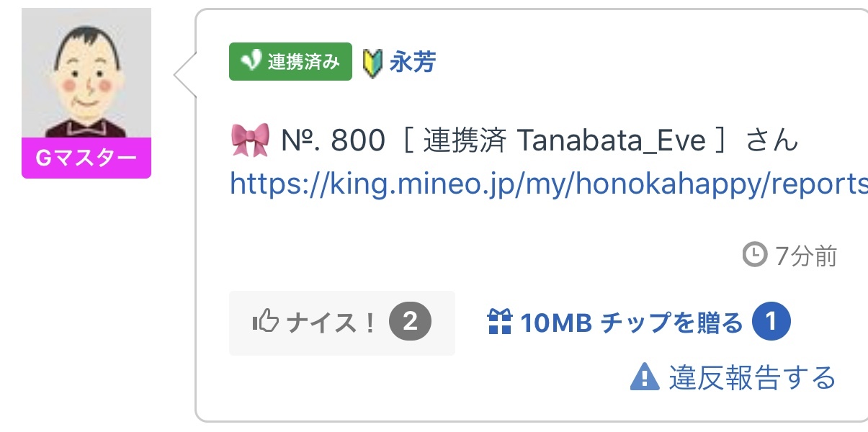The width and height of the screenshot is (868, 432).
Task: Click the Tanabata_Eve name in comment
Action: [x=611, y=141]
